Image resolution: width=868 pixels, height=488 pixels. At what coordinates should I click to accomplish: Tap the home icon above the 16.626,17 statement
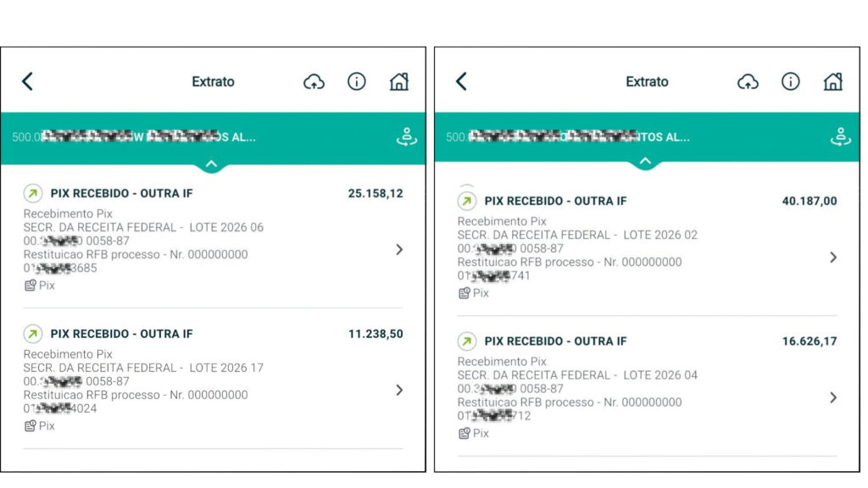click(833, 81)
